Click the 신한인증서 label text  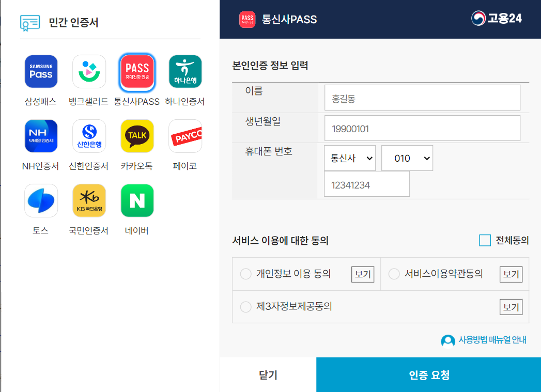(89, 166)
